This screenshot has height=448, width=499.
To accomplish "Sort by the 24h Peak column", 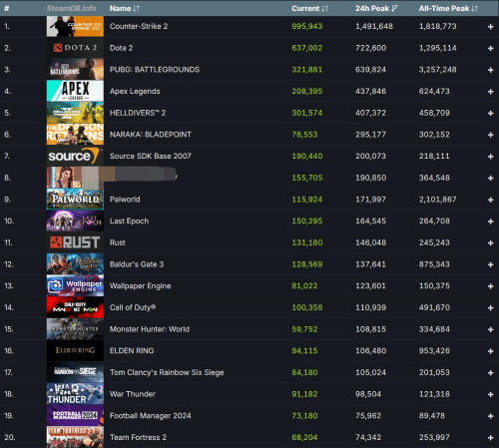I will (x=376, y=8).
